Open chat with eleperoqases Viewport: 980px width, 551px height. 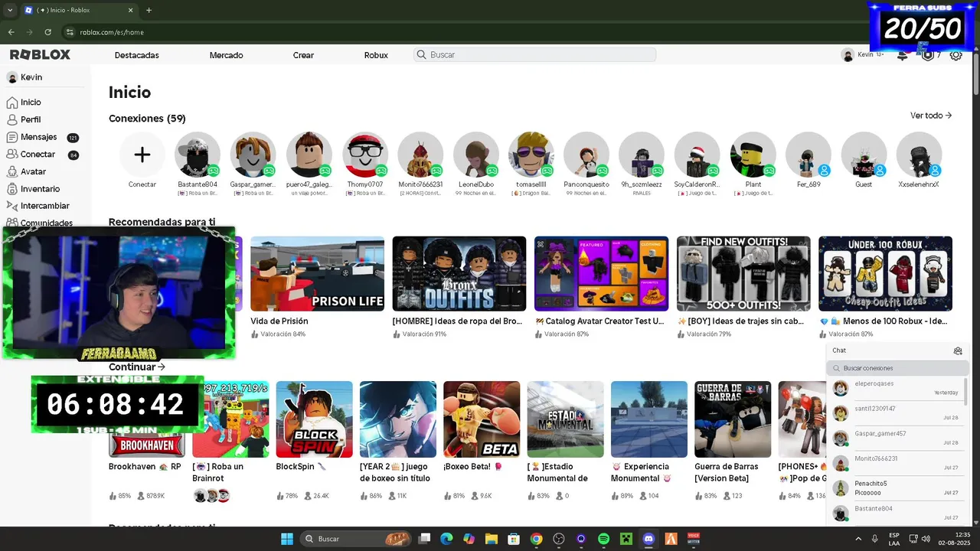click(x=896, y=388)
